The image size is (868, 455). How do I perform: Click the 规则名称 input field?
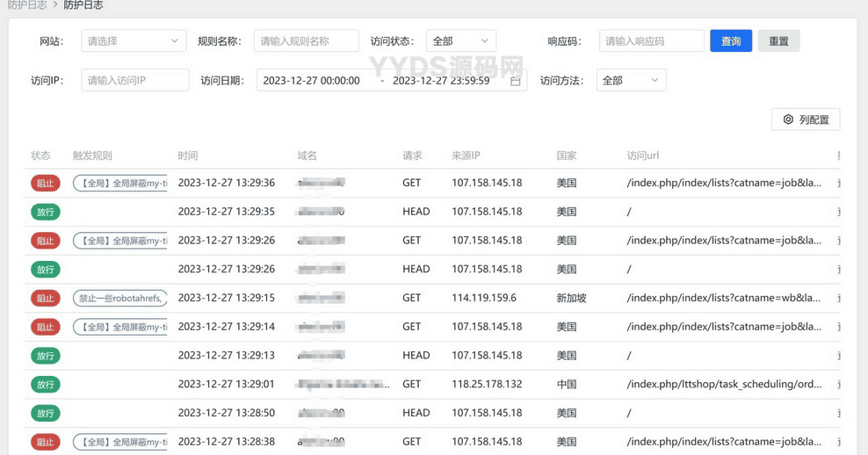[306, 41]
